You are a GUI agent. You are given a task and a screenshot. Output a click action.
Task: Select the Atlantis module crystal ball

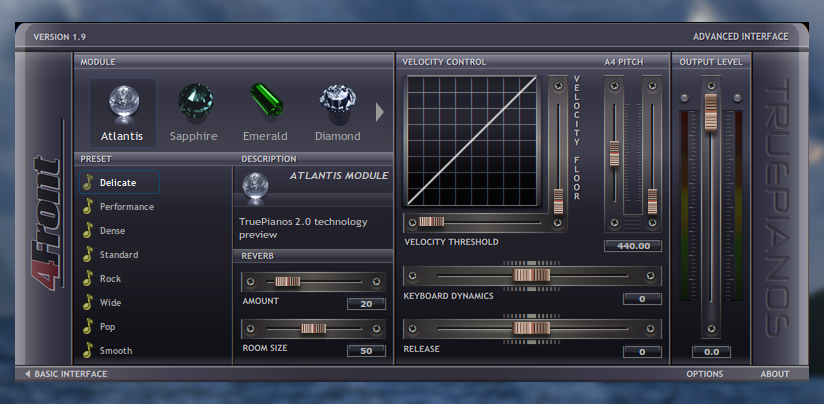tap(124, 101)
